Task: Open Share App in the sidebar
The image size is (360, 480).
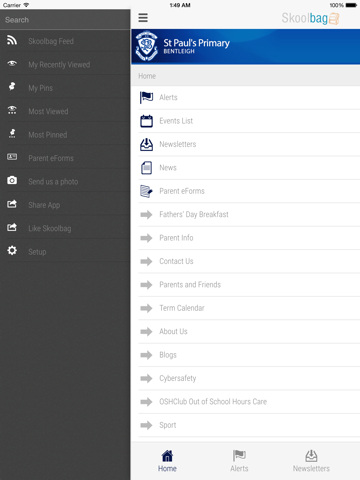Action: click(65, 205)
